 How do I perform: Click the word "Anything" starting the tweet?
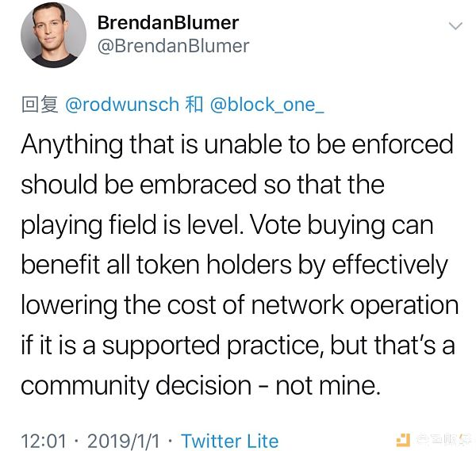point(72,145)
